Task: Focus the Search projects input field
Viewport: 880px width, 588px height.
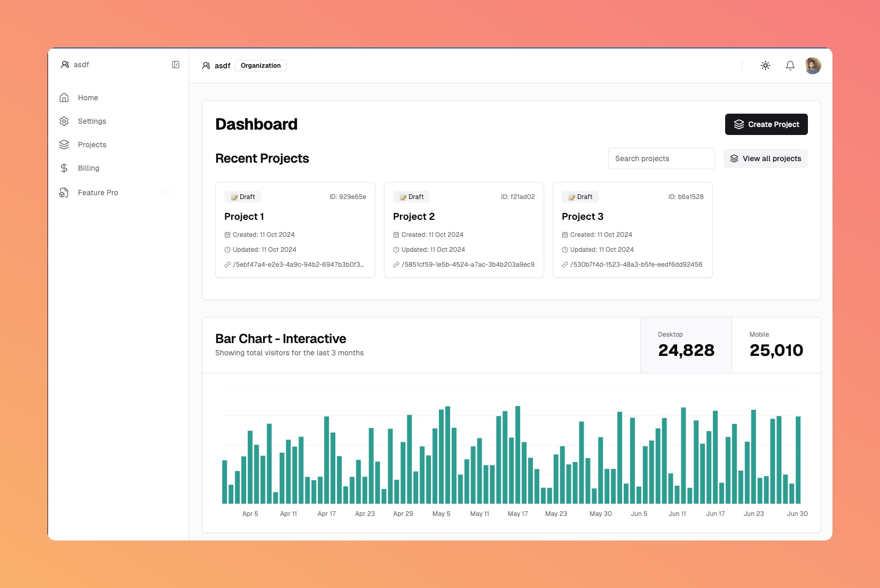Action: 661,158
